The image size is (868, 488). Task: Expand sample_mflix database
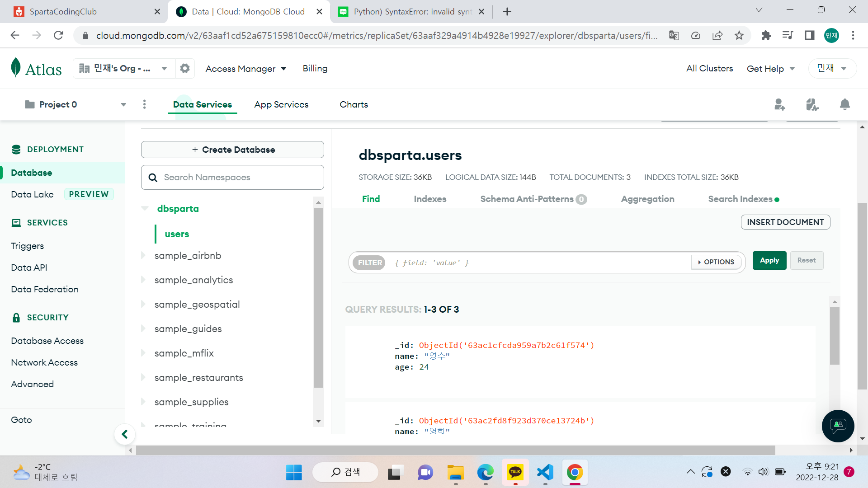click(143, 353)
